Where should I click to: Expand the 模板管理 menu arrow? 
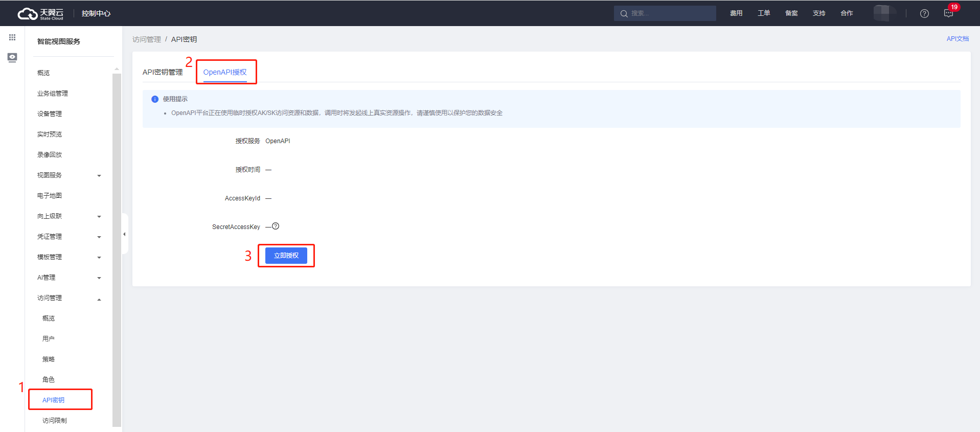pos(99,258)
